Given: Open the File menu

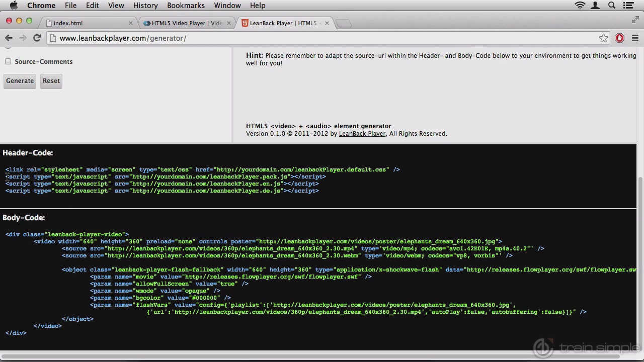Looking at the screenshot, I should [x=70, y=6].
